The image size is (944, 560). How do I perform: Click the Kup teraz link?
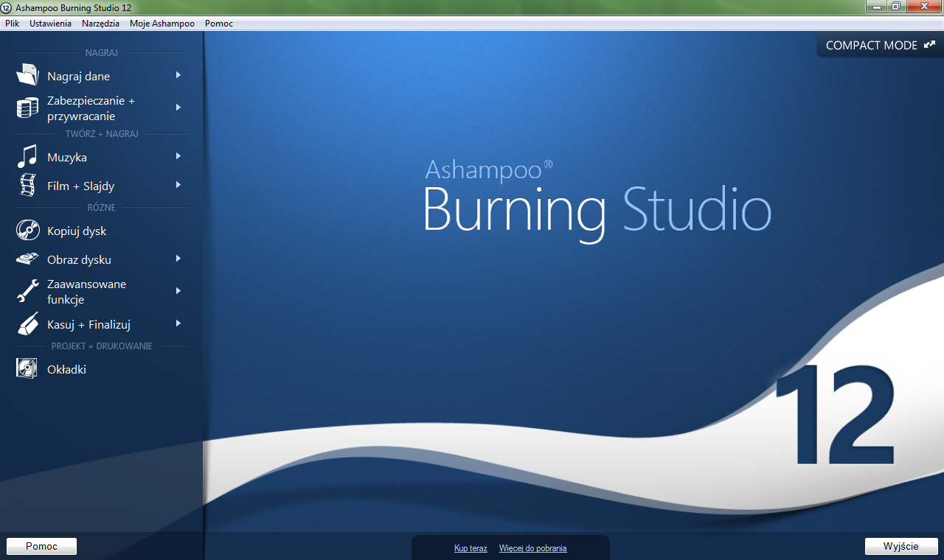[471, 548]
